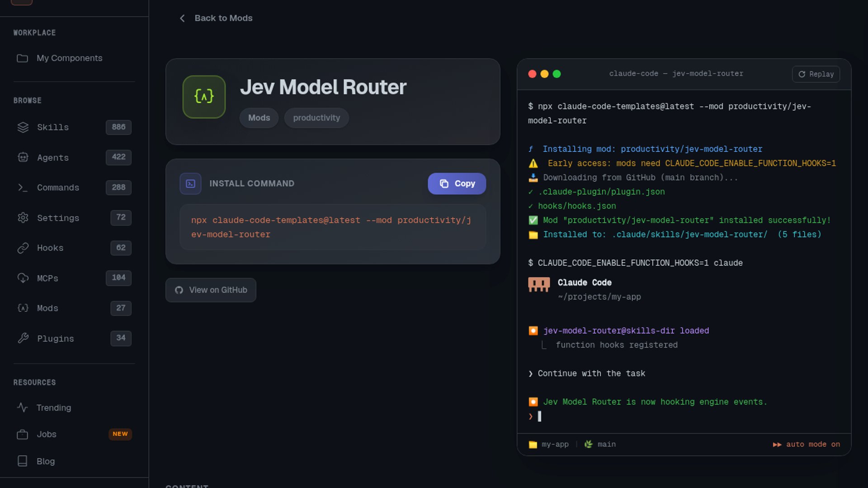Image resolution: width=868 pixels, height=488 pixels.
Task: Click the Hooks link icon
Action: [23, 248]
